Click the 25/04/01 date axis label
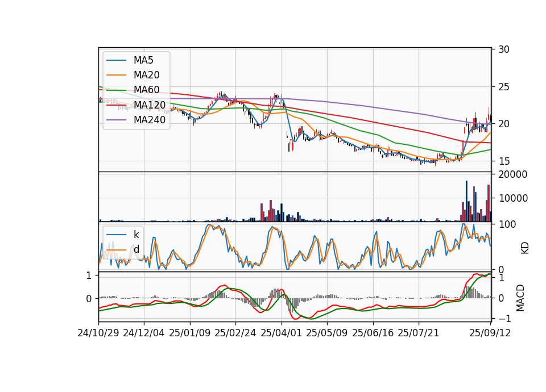The width and height of the screenshot is (546, 392). pyautogui.click(x=281, y=333)
